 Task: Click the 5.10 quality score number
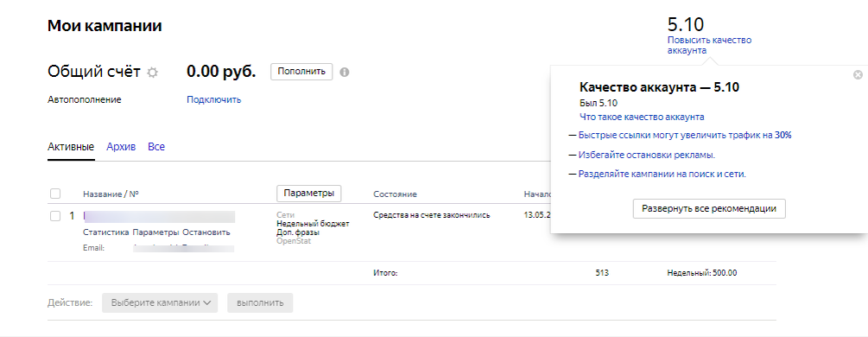pos(686,24)
